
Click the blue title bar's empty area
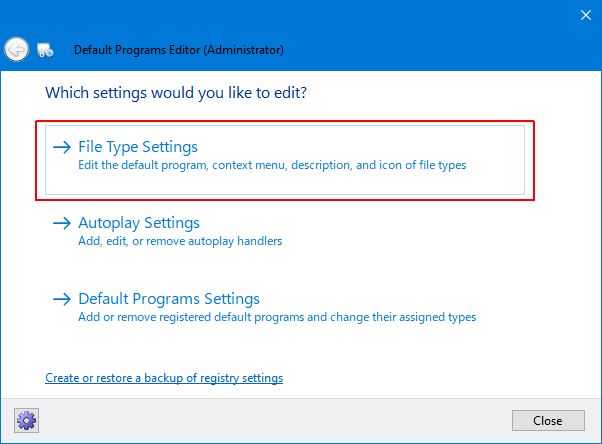(x=300, y=15)
